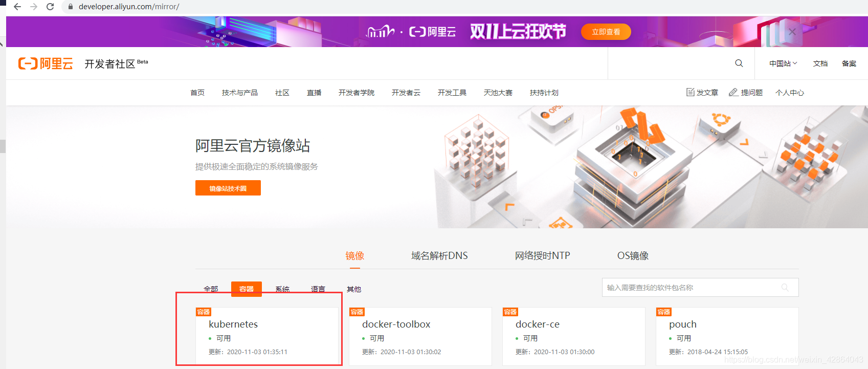Select the 语言 category filter
The width and height of the screenshot is (868, 369).
pyautogui.click(x=318, y=289)
